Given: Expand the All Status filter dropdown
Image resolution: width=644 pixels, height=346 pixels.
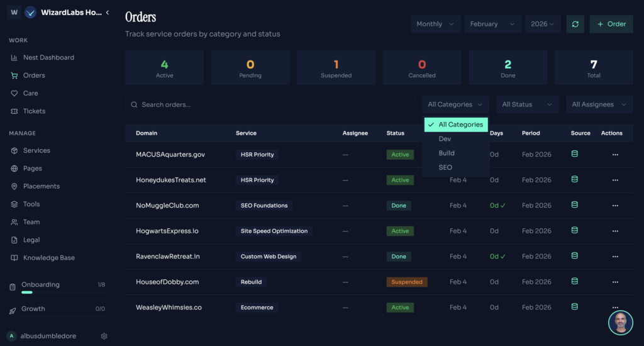Looking at the screenshot, I should coord(527,104).
